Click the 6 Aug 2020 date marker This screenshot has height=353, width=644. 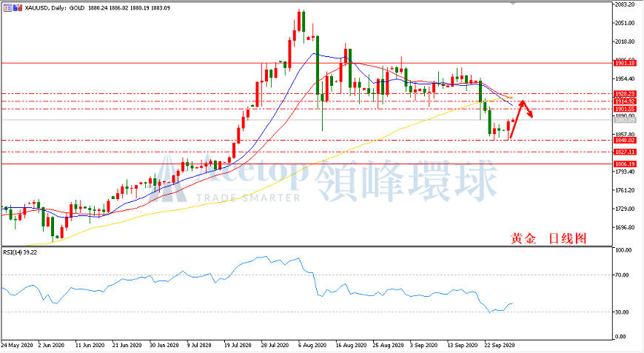click(x=312, y=345)
